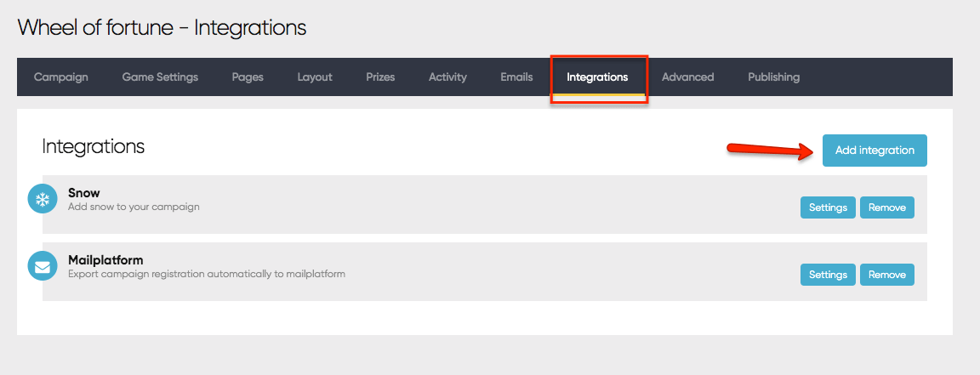The width and height of the screenshot is (980, 375).
Task: Open the Activity tab
Action: coord(447,77)
